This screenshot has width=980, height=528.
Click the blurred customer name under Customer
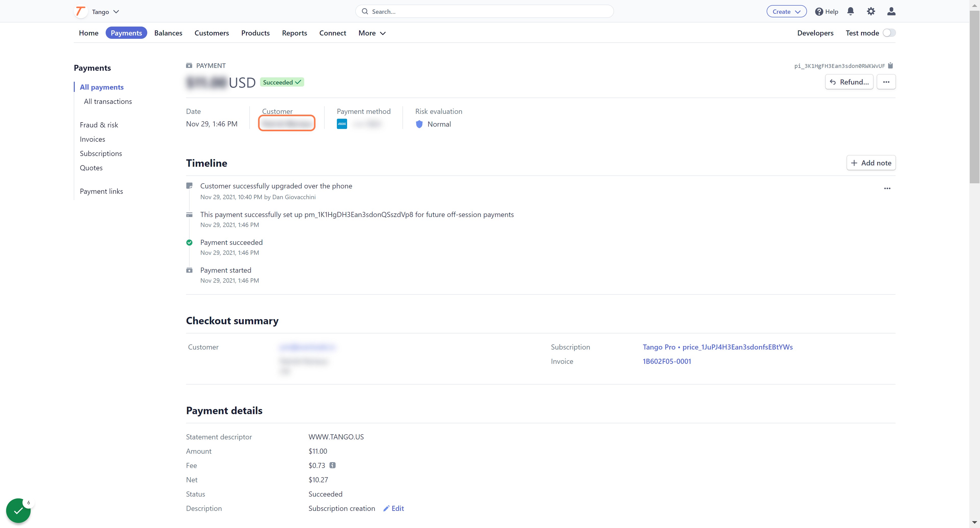pyautogui.click(x=286, y=123)
